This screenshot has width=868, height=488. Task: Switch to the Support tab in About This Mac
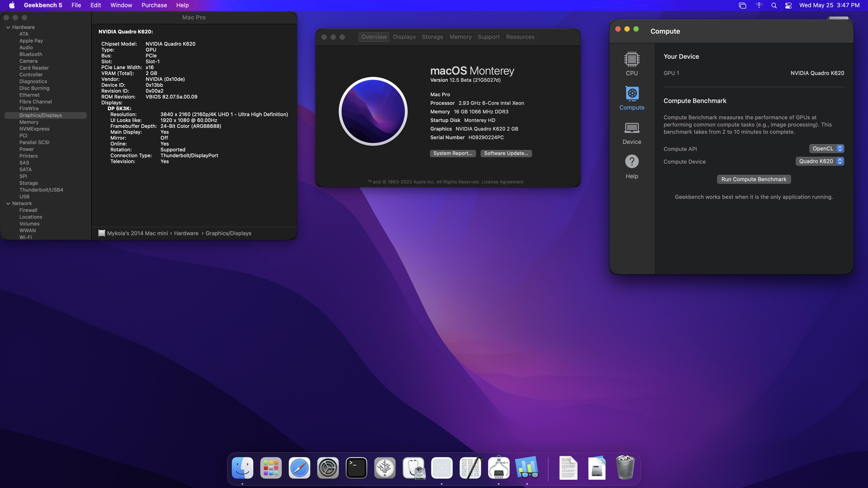[488, 37]
